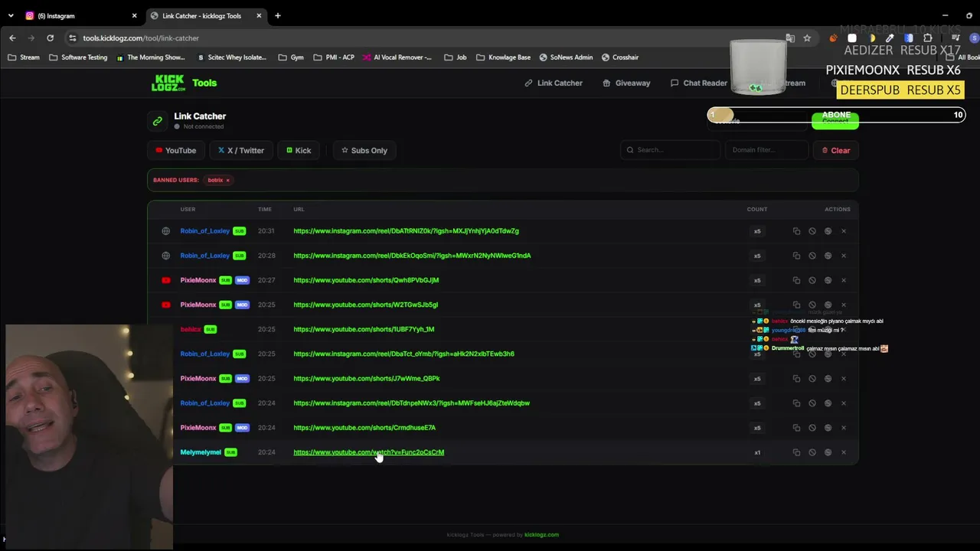This screenshot has height=551, width=980.
Task: Open the Software Testing bookmarks folder
Action: point(77,57)
